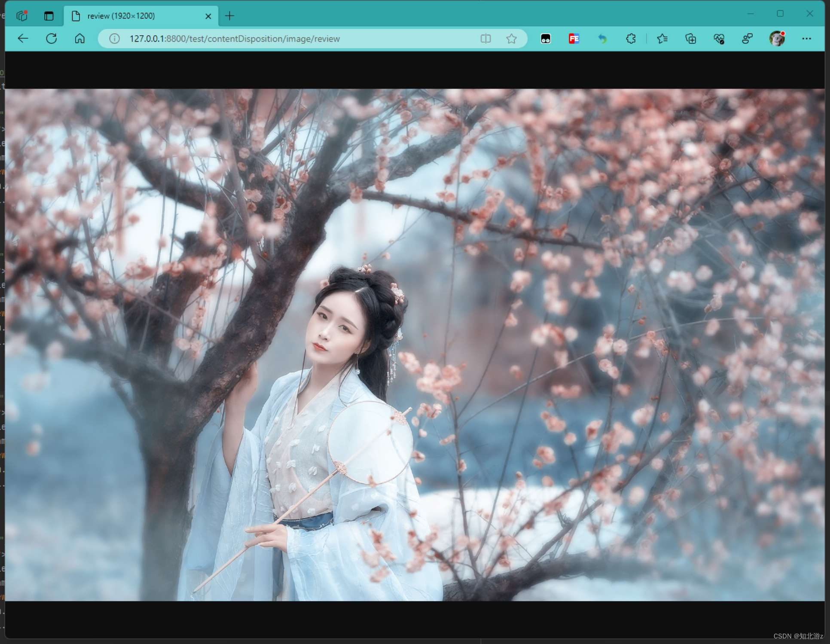Image resolution: width=830 pixels, height=644 pixels.
Task: Open the FE helper extension
Action: [x=574, y=39]
